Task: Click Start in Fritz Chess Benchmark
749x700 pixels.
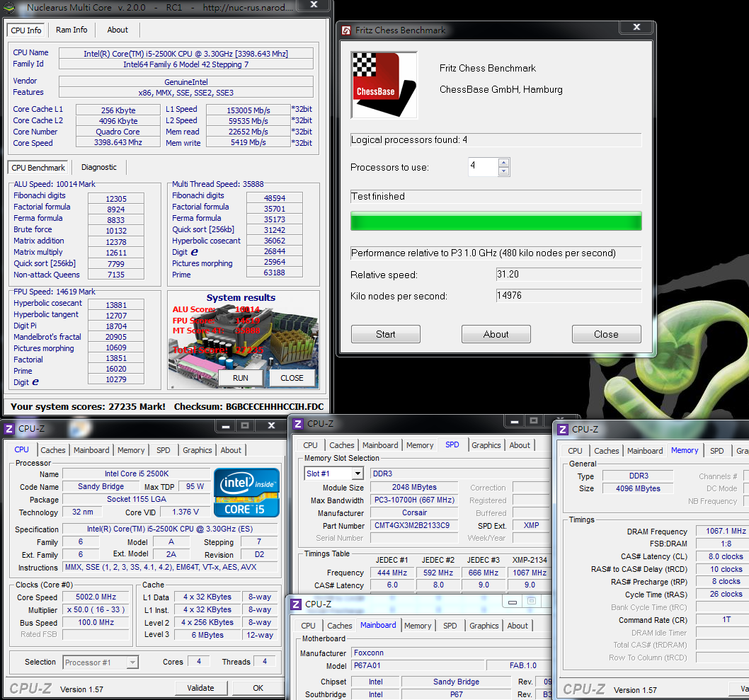Action: tap(386, 334)
